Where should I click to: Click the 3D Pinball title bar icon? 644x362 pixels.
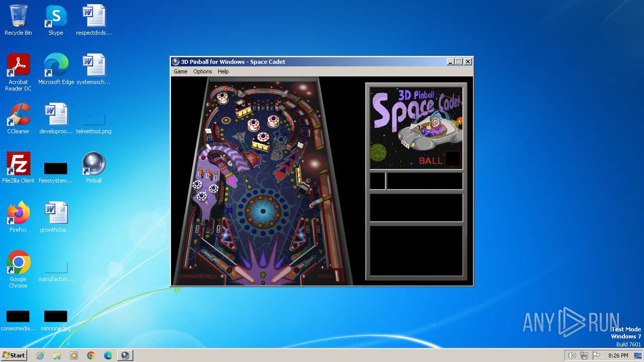tap(176, 62)
